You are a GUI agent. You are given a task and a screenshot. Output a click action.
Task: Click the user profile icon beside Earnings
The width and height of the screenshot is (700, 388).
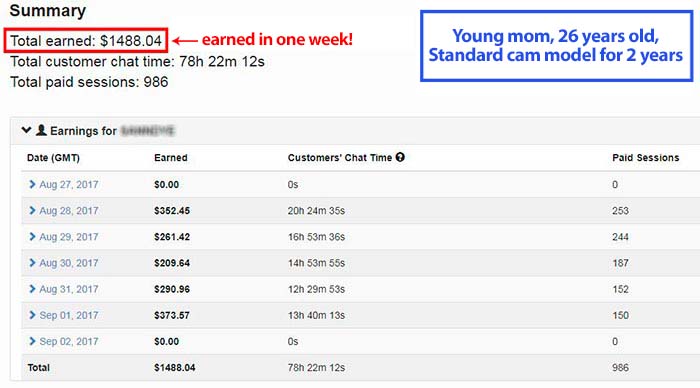[41, 130]
